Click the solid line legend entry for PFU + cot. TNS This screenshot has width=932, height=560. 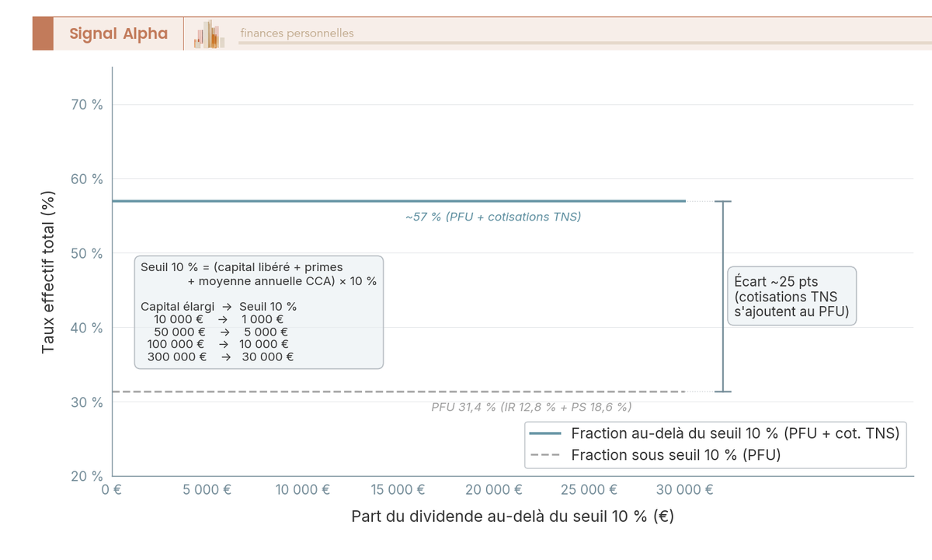[713, 433]
